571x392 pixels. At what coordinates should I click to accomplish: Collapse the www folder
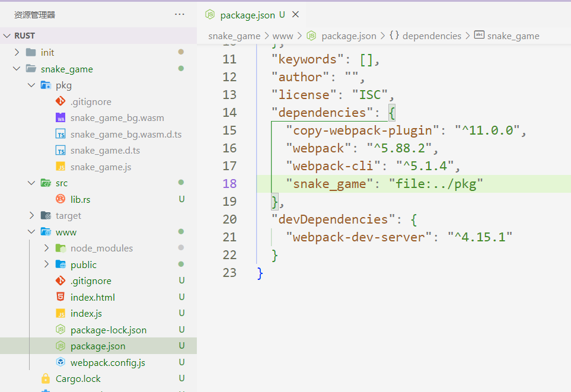click(x=31, y=232)
